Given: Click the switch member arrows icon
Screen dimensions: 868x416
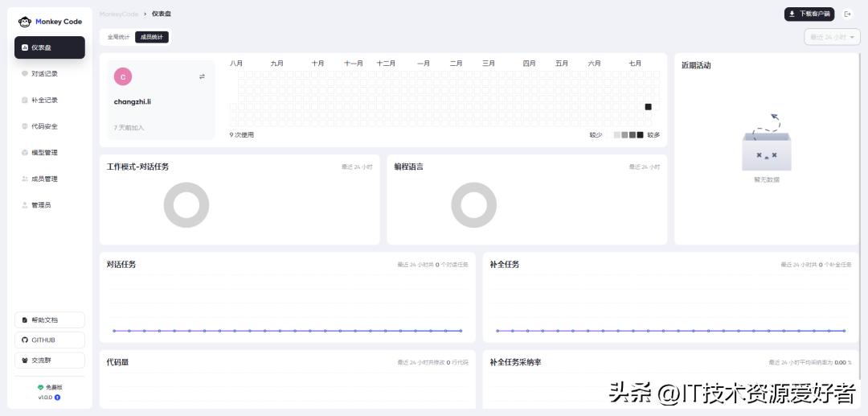Looking at the screenshot, I should tap(202, 76).
